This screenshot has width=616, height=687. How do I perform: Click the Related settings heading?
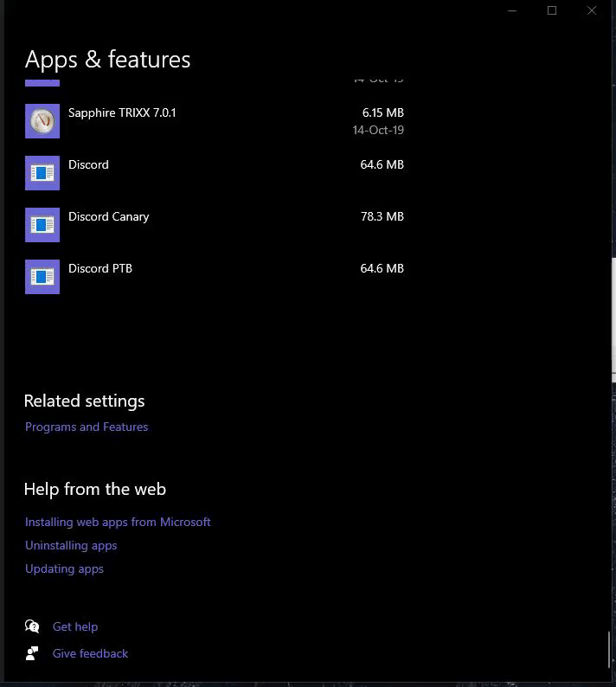point(84,401)
